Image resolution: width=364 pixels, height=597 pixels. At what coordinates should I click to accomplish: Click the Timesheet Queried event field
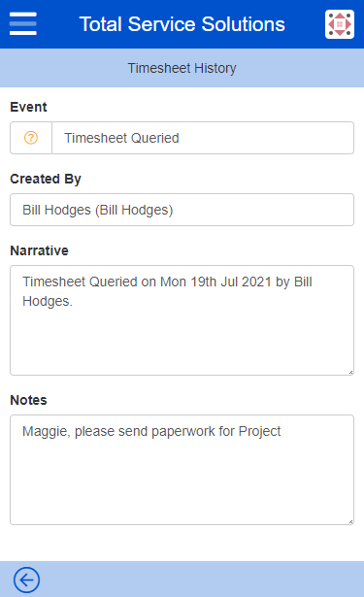(203, 138)
